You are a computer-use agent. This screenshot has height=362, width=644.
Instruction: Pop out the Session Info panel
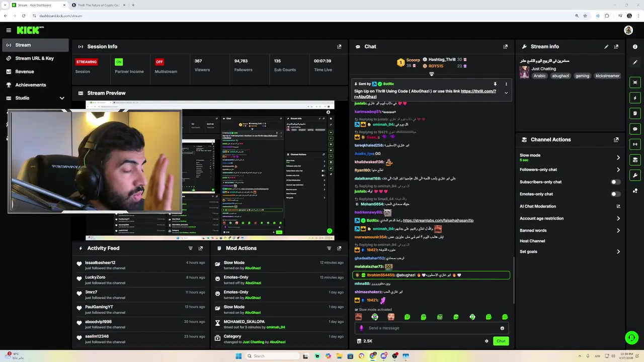pyautogui.click(x=339, y=46)
